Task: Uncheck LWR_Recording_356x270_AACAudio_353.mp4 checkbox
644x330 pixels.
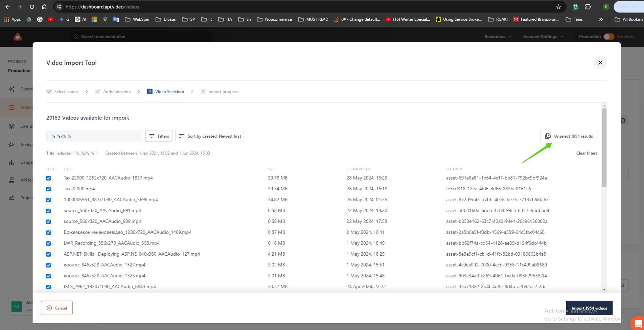Action: (x=49, y=244)
